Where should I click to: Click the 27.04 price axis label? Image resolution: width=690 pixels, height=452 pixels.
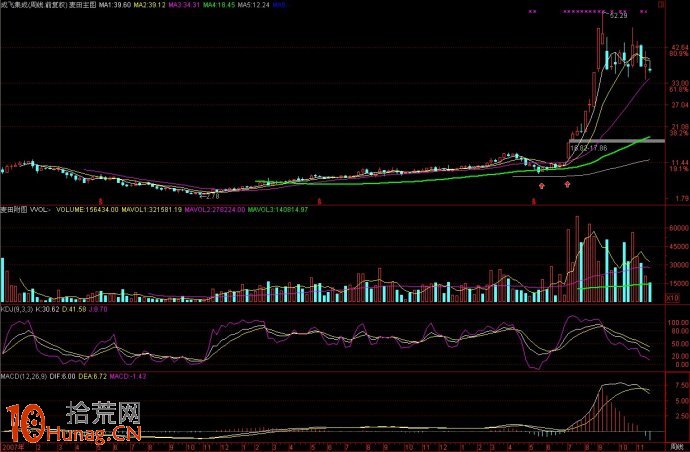tap(680, 105)
